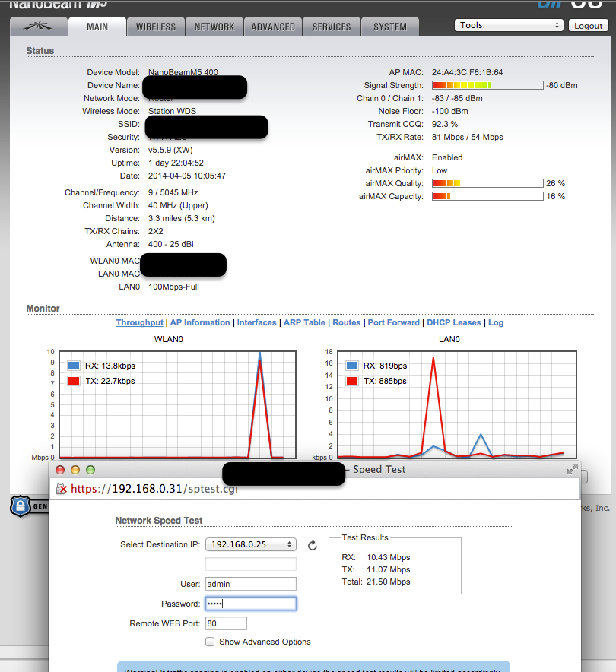This screenshot has height=672, width=616.
Task: Click the RX 10.43 Mbps test result
Action: coord(376,557)
